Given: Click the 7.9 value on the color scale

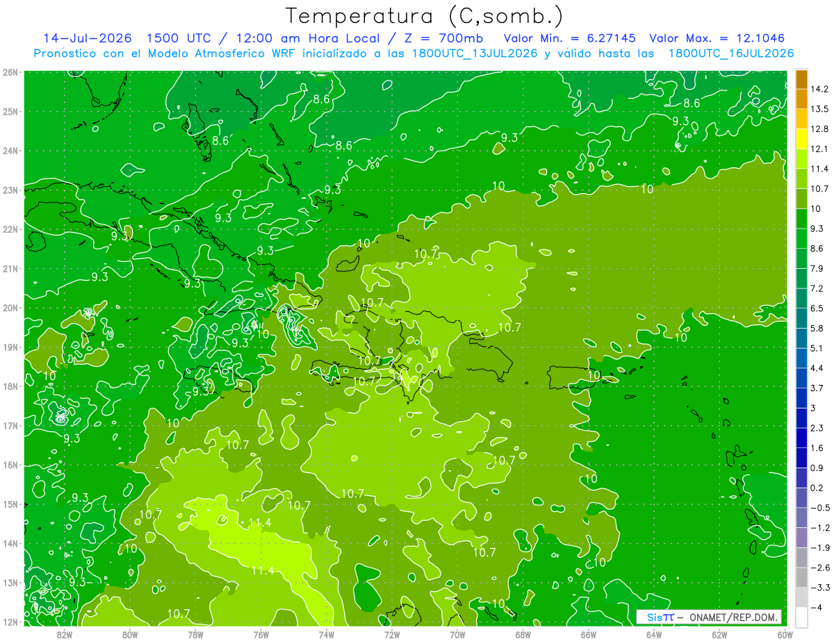Looking at the screenshot, I should click(x=816, y=268).
